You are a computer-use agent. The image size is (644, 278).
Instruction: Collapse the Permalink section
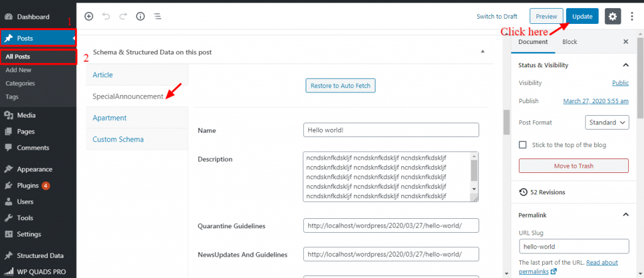tap(626, 214)
